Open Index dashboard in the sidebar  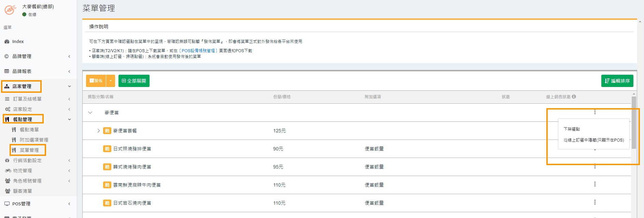pos(18,41)
